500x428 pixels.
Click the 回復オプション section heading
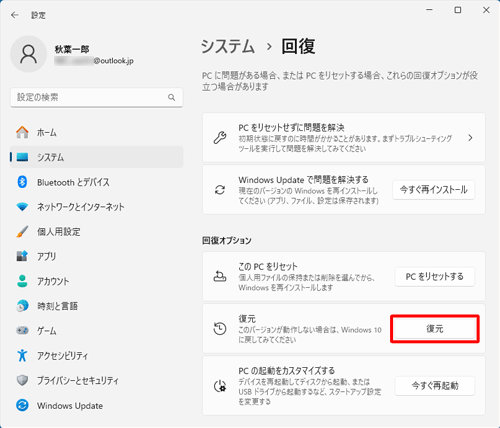(x=227, y=240)
